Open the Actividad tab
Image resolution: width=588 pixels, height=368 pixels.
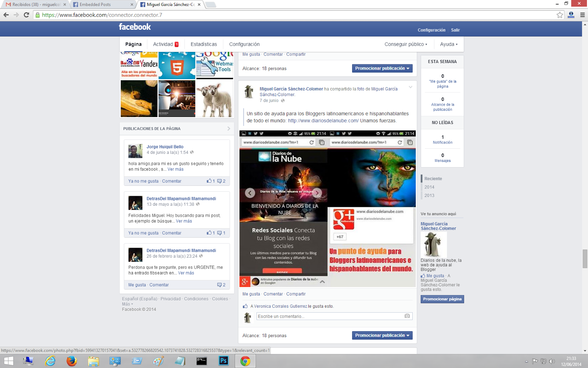166,44
